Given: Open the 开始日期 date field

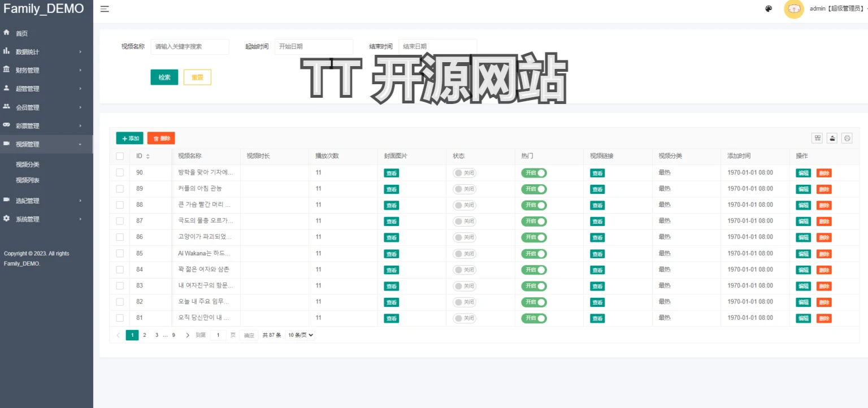Looking at the screenshot, I should coord(314,47).
